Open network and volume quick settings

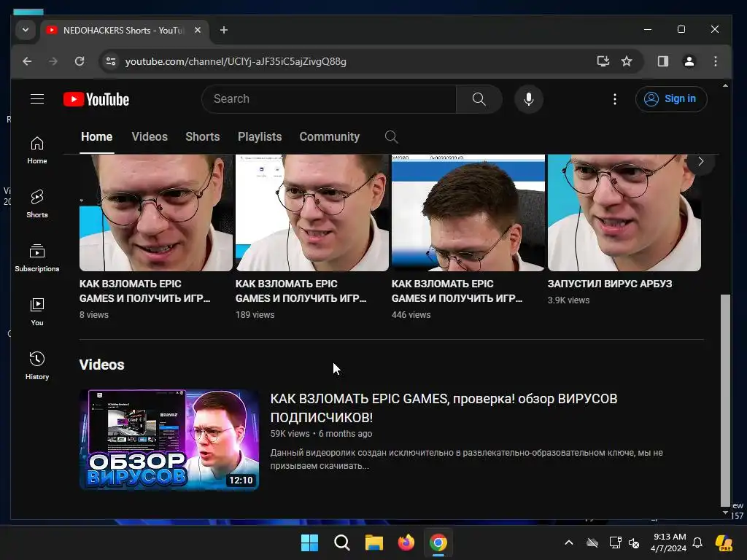pos(624,542)
